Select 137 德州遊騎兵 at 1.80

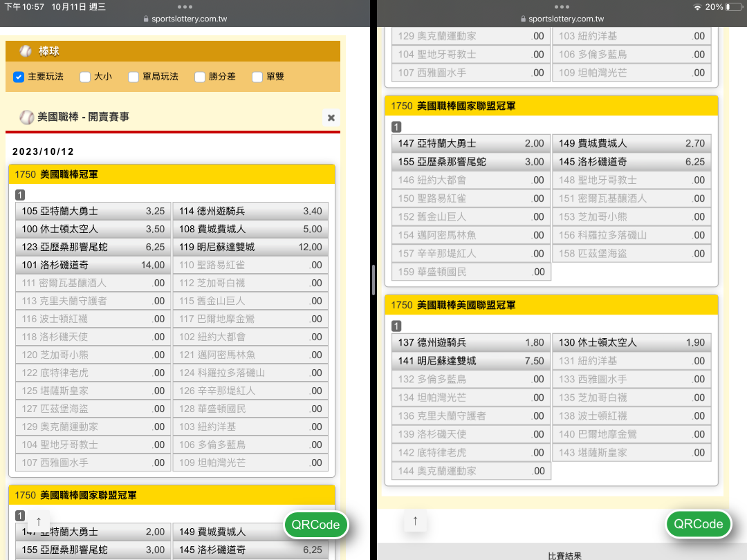[x=471, y=342]
